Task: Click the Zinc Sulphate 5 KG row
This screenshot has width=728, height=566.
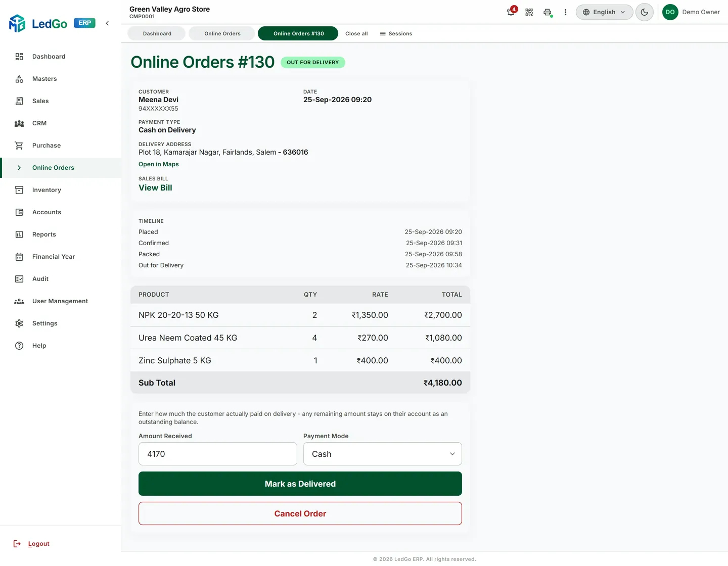Action: click(300, 360)
